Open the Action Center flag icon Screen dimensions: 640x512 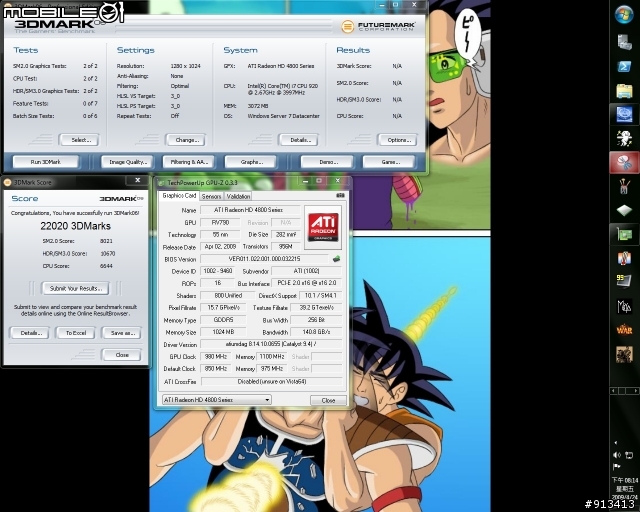coord(617,467)
